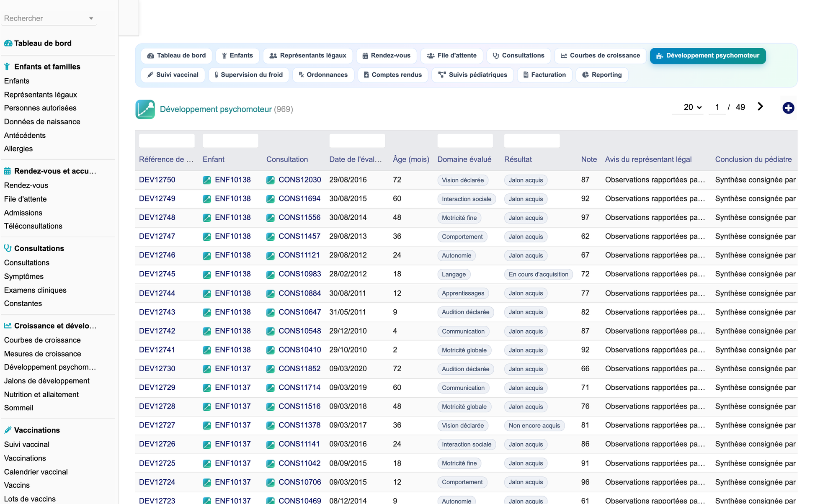The image size is (815, 504).
Task: Open record DEV12750
Action: (x=157, y=180)
